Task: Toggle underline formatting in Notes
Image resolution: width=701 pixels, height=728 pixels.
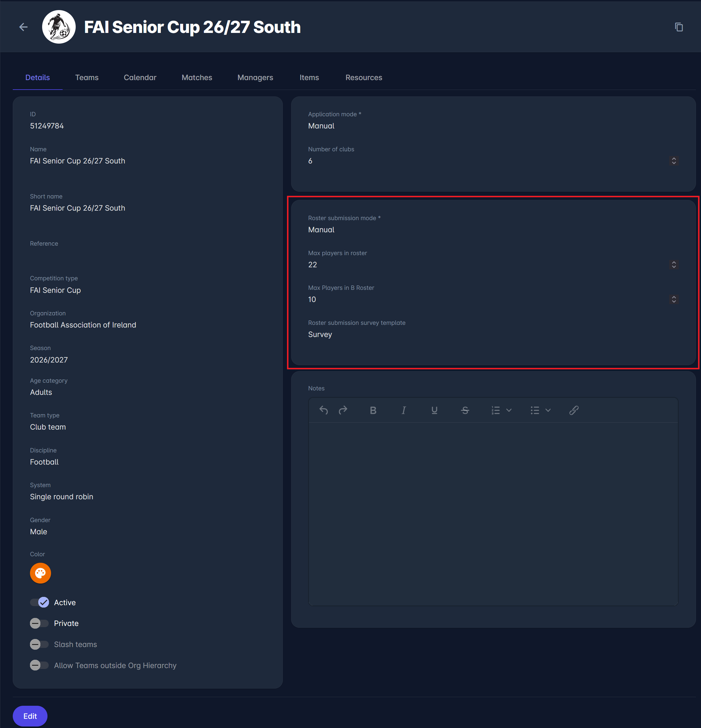Action: (434, 410)
